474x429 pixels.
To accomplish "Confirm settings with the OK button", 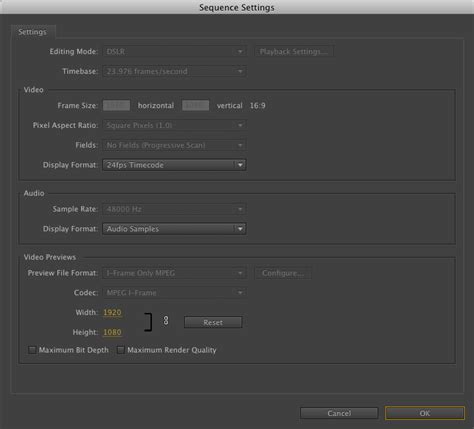I will (x=425, y=413).
